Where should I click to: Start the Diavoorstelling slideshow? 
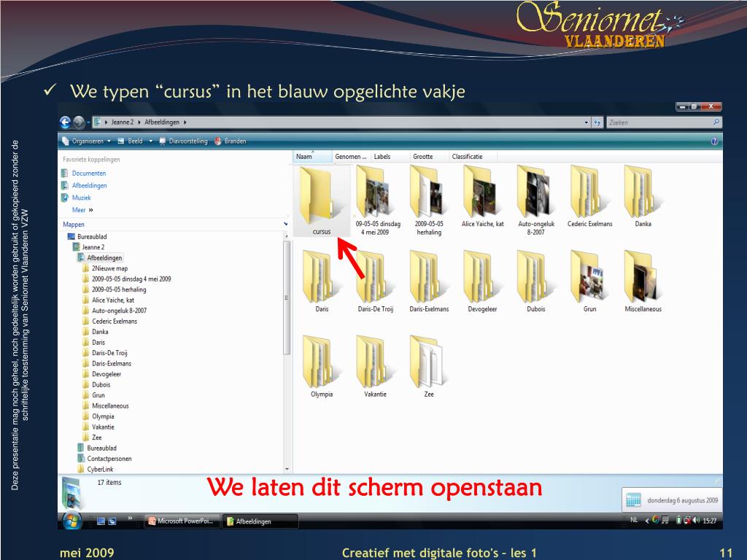point(183,141)
